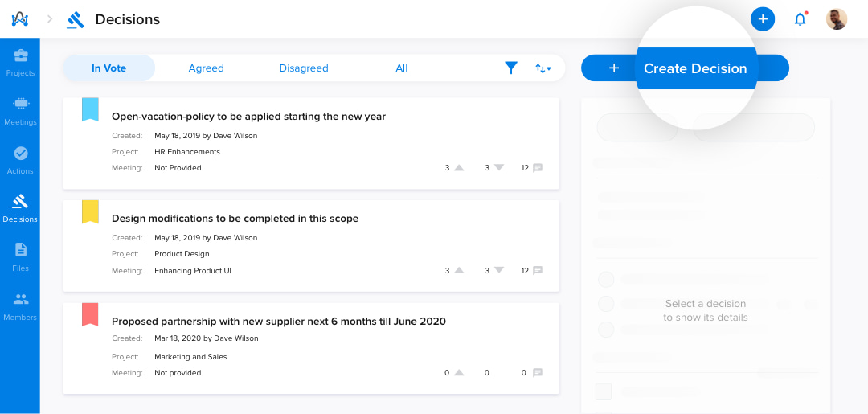Open the Proposed partnership decision title
868x414 pixels.
(279, 321)
